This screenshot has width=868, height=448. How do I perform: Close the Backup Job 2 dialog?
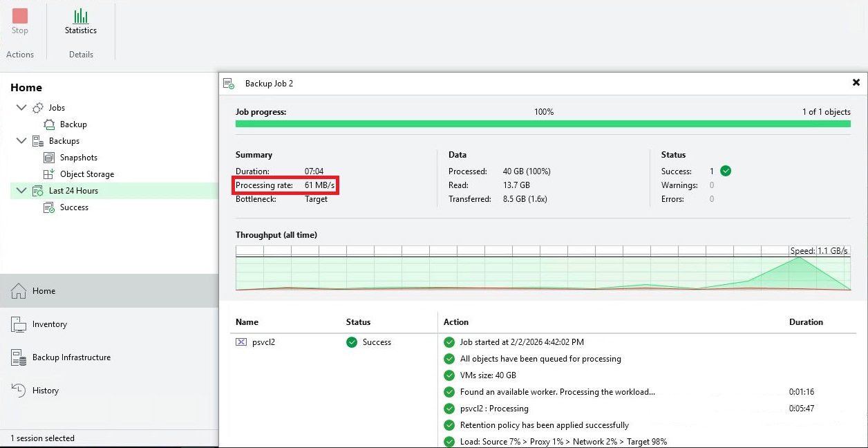pyautogui.click(x=856, y=83)
